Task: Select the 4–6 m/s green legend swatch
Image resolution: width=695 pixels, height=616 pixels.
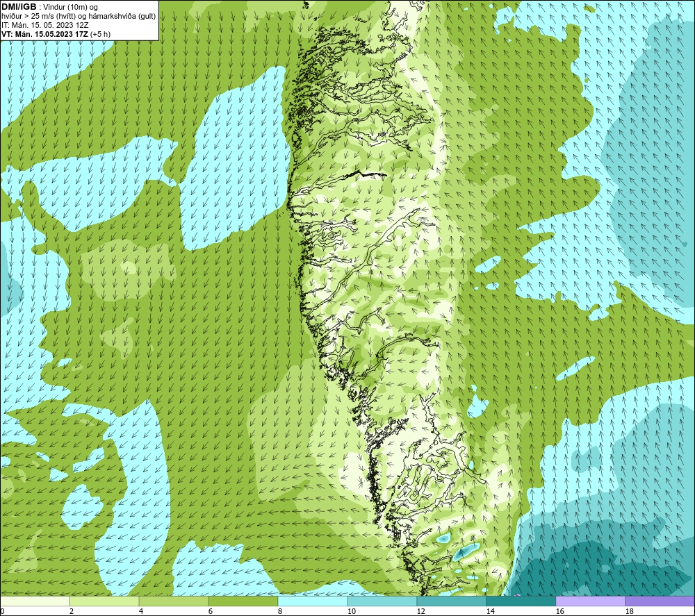Action: 174,601
